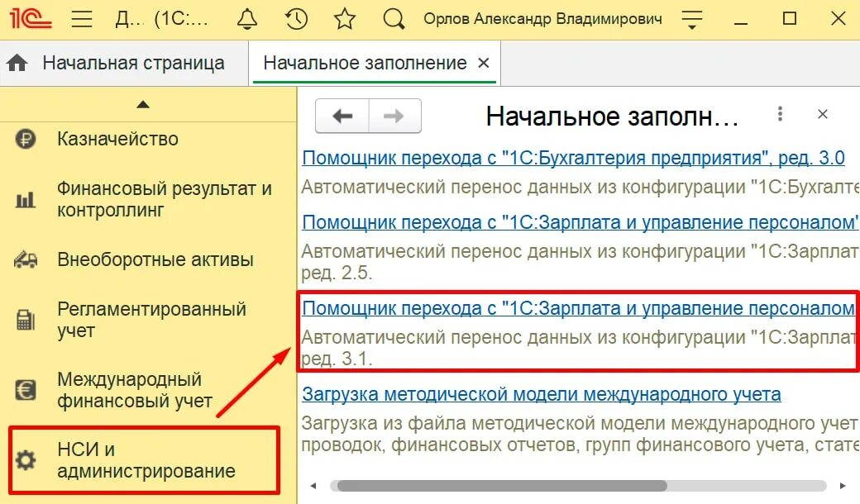
Task: Open Загрузка методической модели международного учета link
Action: pos(542,394)
